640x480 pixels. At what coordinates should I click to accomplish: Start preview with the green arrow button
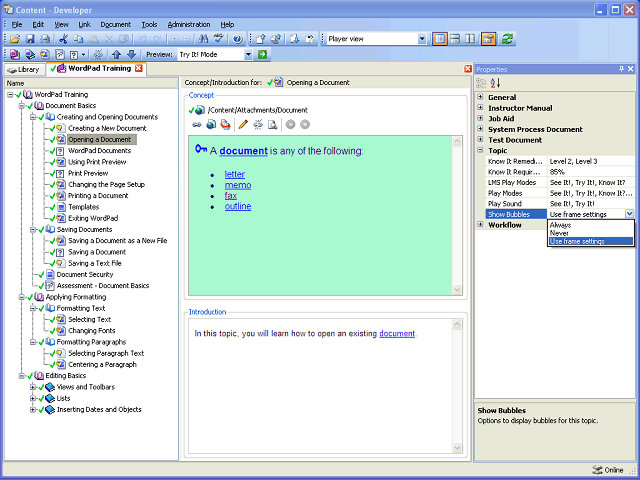click(262, 54)
